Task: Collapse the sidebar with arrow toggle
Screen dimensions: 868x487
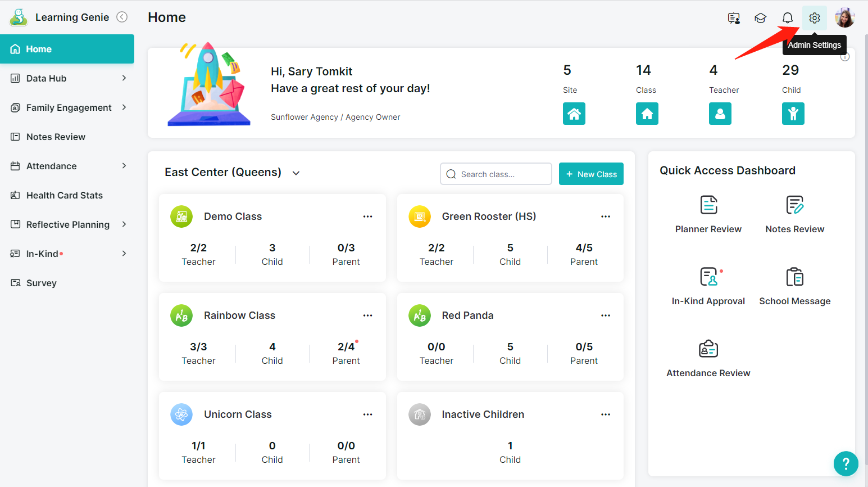Action: coord(122,17)
